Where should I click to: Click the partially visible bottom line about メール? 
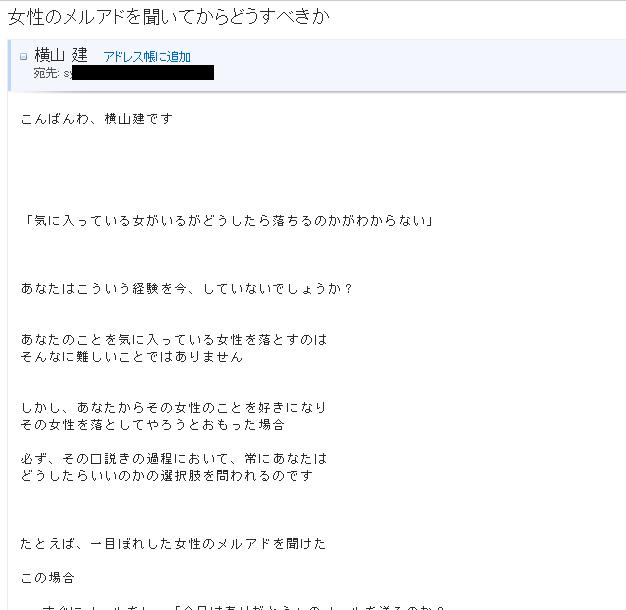point(243,607)
